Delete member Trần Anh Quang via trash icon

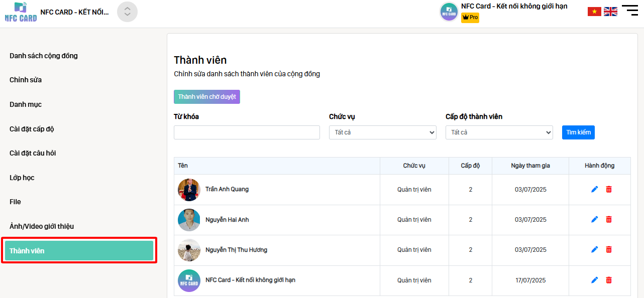[609, 189]
